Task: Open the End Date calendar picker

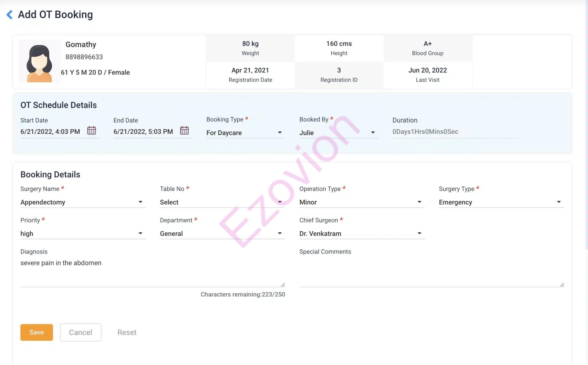Action: 184,131
